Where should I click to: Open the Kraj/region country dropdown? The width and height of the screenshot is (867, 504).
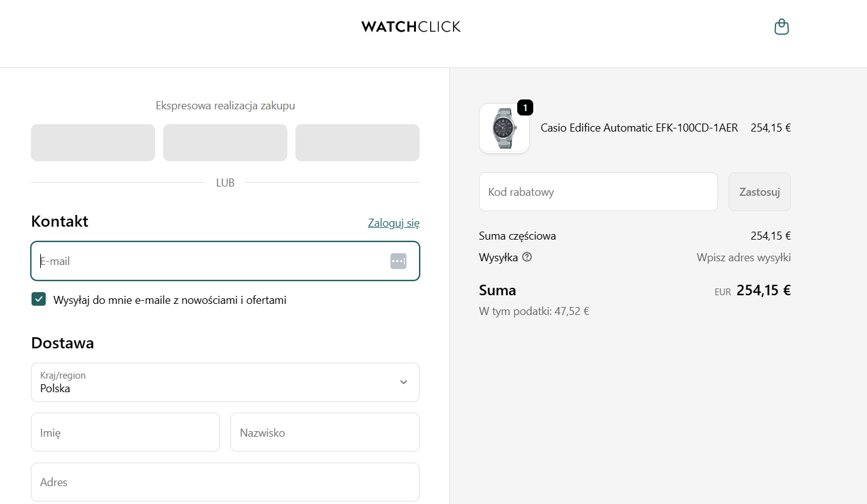click(x=225, y=382)
